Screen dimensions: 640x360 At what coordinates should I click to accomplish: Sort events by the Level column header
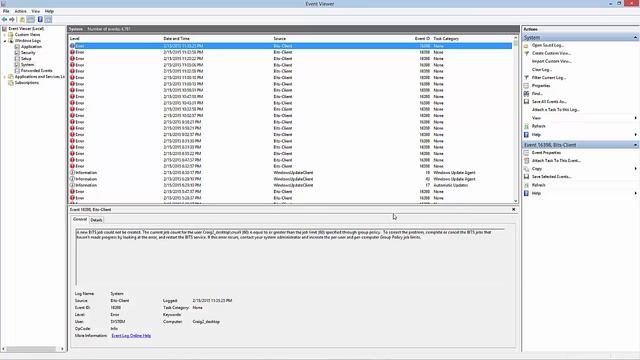pos(116,38)
